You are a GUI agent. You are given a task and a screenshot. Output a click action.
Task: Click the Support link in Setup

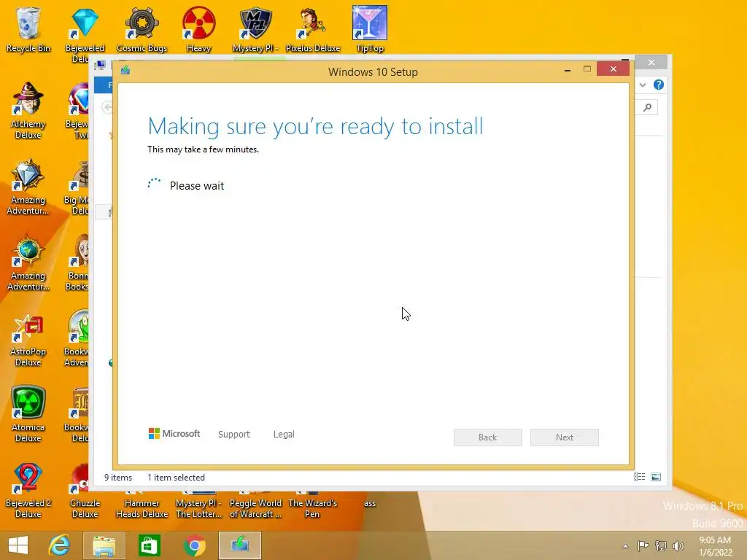(234, 435)
